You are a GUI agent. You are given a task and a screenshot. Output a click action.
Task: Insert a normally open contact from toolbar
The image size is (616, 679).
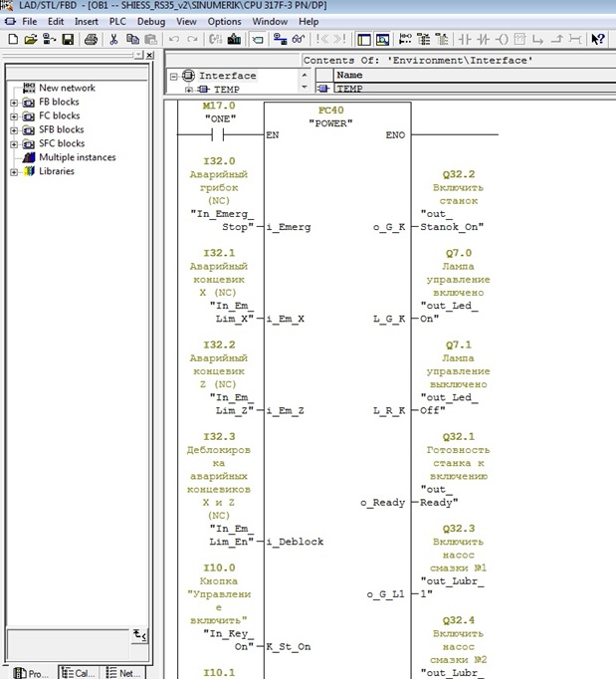pos(465,40)
